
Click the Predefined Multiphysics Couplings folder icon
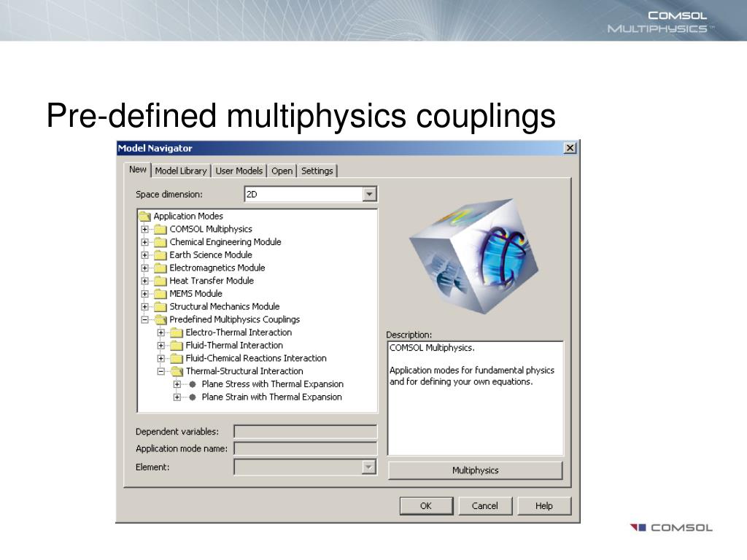click(x=160, y=319)
